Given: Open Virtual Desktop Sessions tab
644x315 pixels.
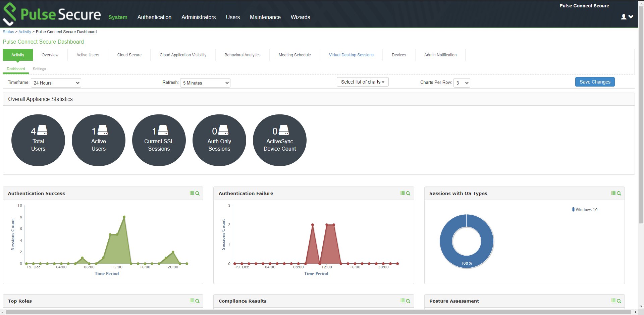Looking at the screenshot, I should click(351, 55).
